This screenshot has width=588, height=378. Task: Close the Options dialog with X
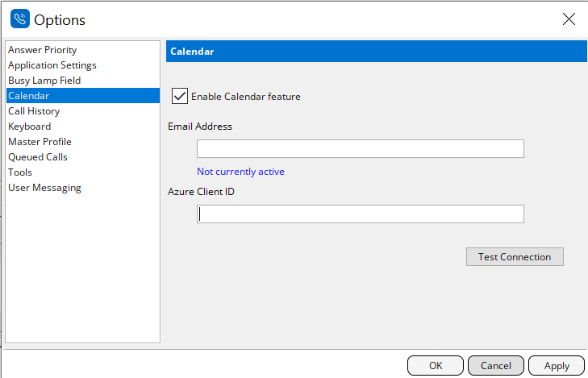pos(569,19)
